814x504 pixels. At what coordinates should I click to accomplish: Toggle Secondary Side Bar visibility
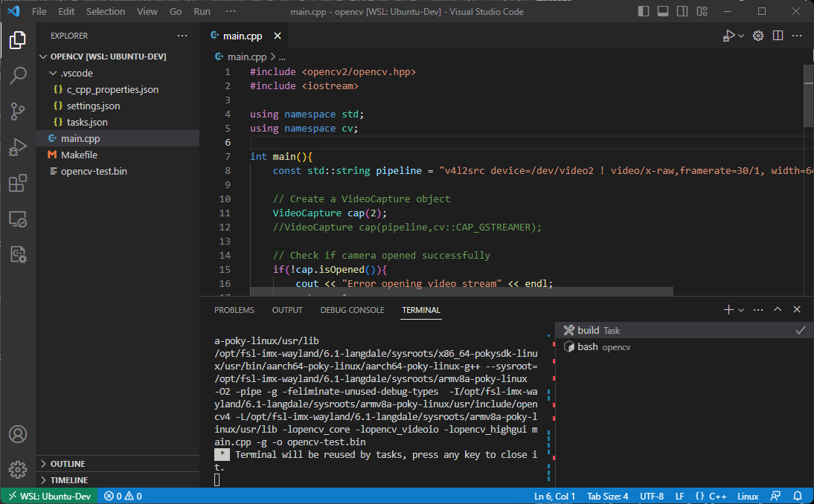[x=682, y=11]
